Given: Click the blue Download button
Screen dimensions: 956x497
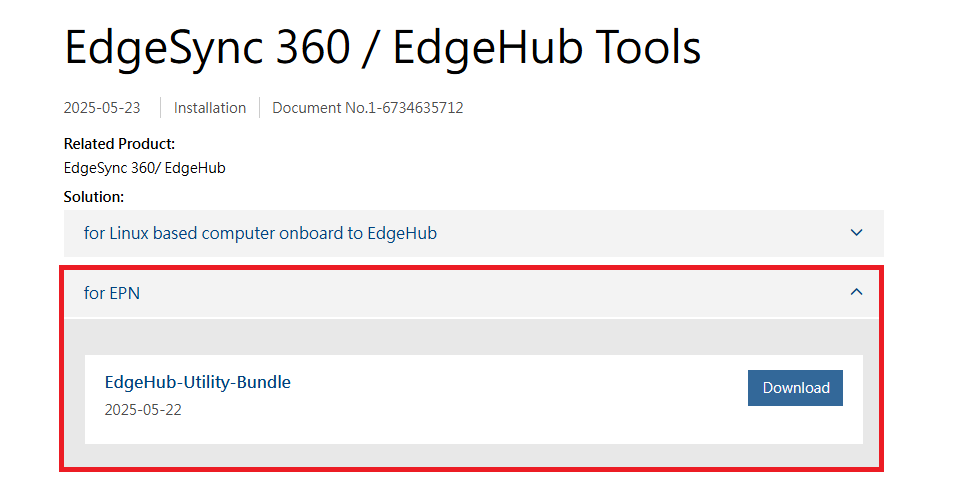Looking at the screenshot, I should [795, 388].
